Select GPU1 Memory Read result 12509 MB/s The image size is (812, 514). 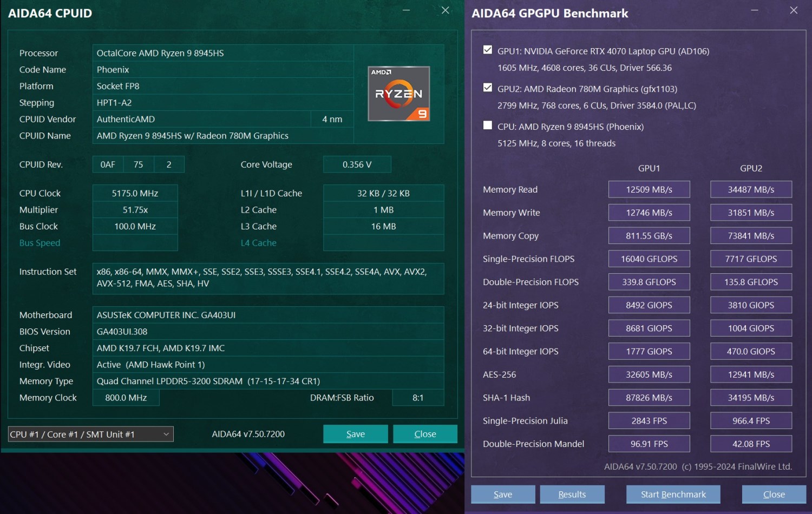(x=649, y=189)
